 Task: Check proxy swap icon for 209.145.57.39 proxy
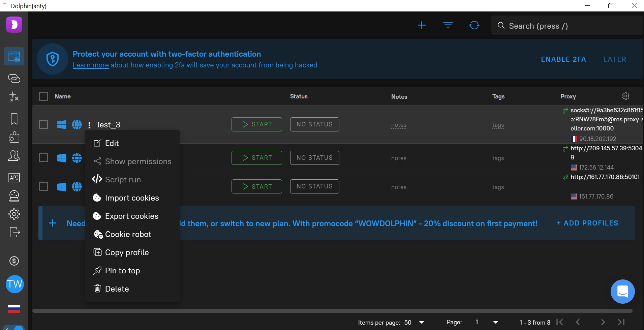[565, 149]
